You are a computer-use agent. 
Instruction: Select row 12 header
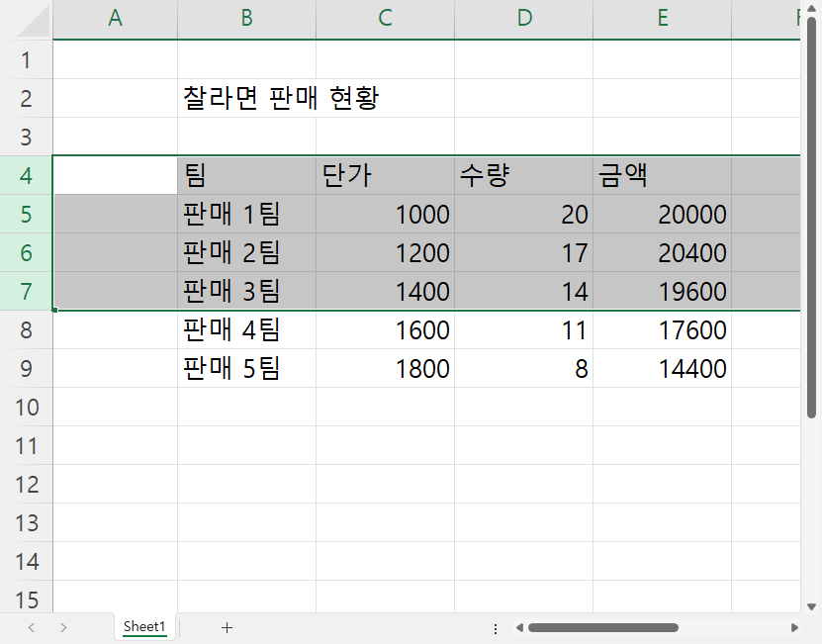[26, 484]
